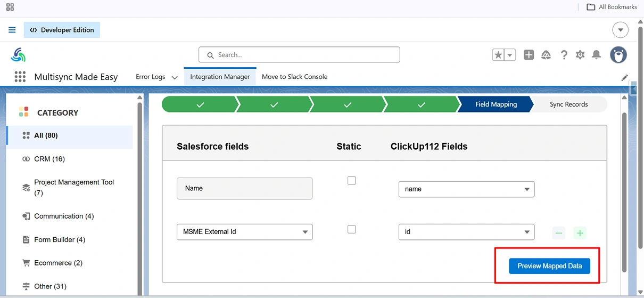This screenshot has width=644, height=298.
Task: Open the user profile avatar
Action: click(x=618, y=54)
